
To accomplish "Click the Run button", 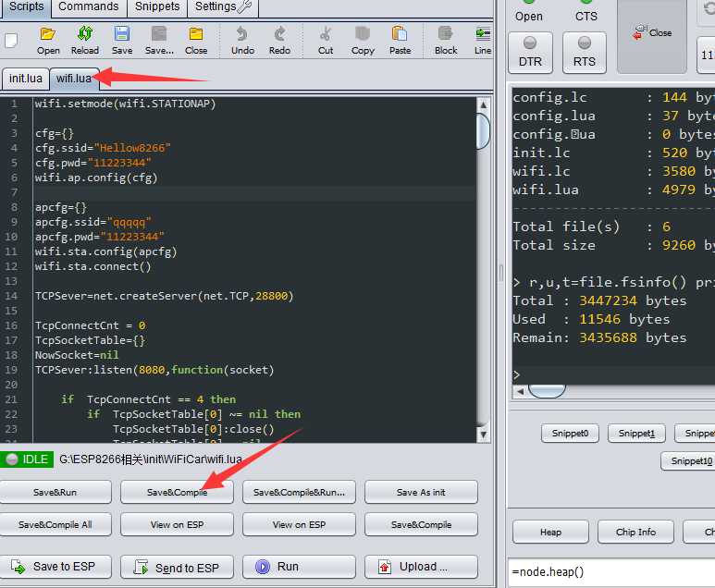I will click(299, 567).
